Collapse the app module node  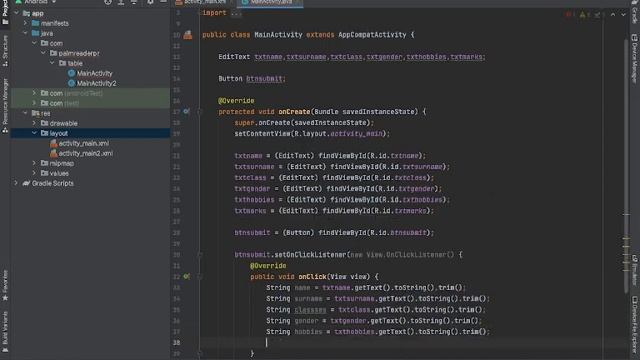(16, 13)
